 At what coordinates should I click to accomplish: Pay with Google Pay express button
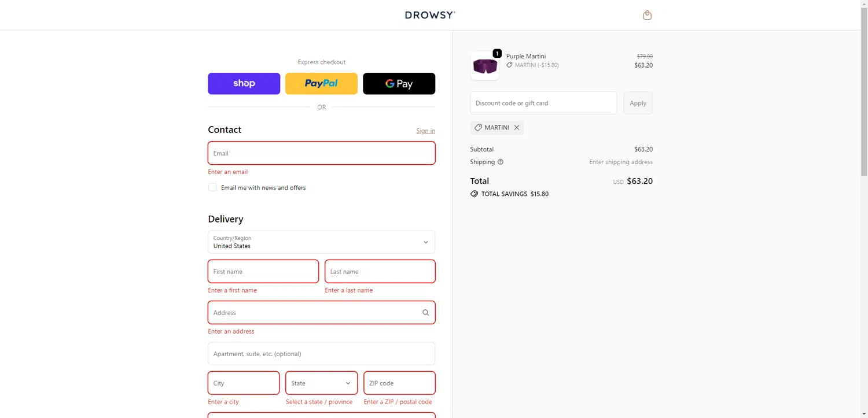point(399,84)
